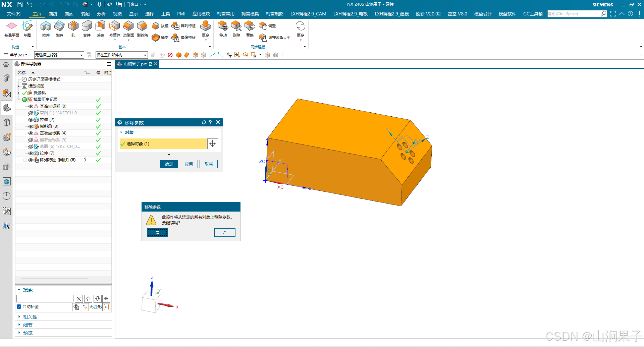Screen dimensions: 644x347
Task: Open the 文件(F) menu
Action: click(x=13, y=14)
